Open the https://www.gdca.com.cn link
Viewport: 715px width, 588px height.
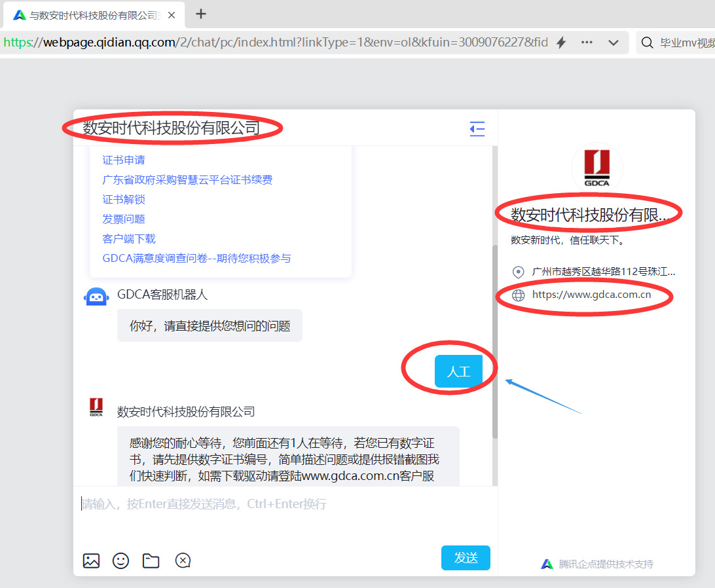coord(591,295)
